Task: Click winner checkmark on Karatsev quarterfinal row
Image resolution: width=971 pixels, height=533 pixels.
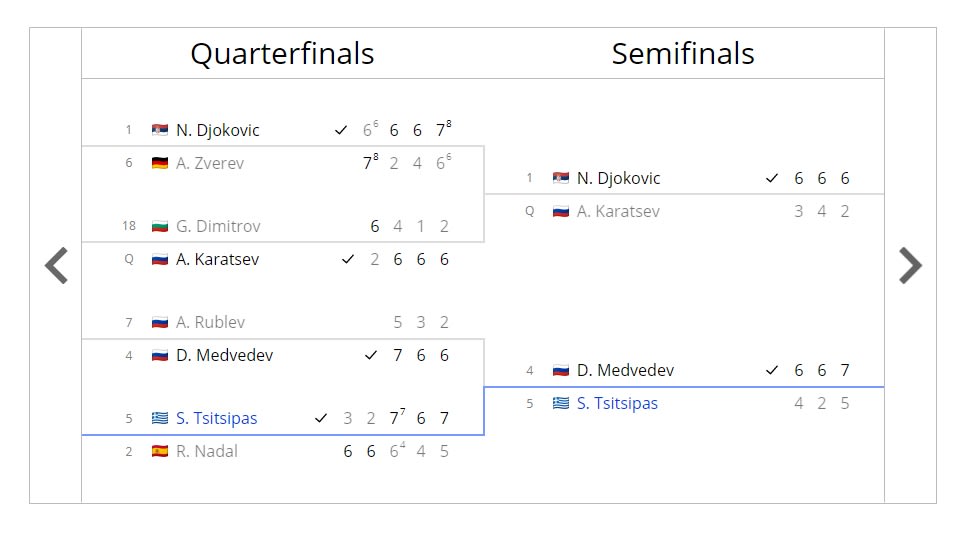Action: (348, 259)
